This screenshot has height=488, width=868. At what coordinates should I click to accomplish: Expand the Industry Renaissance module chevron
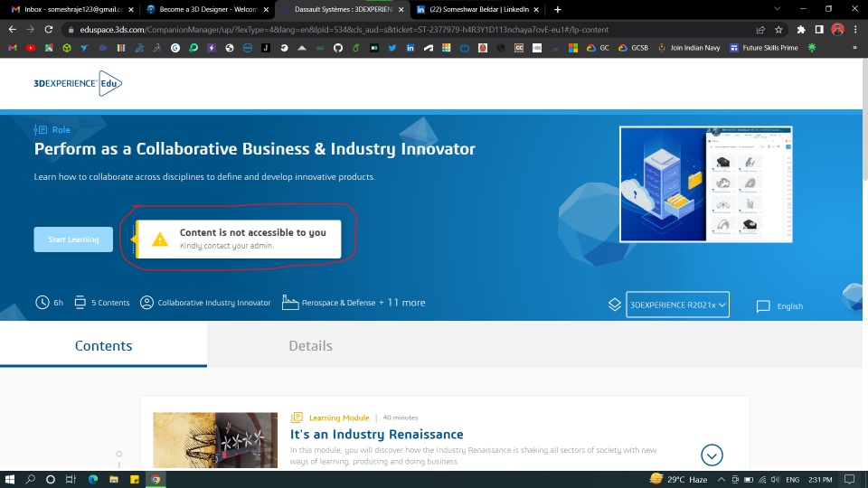tap(712, 455)
